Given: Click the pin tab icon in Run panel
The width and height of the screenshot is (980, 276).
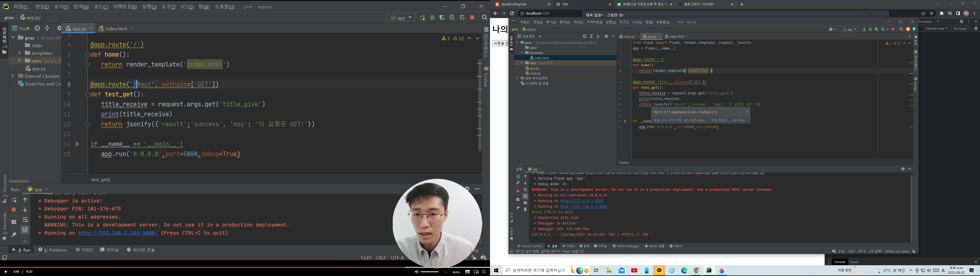Looking at the screenshot, I should [x=14, y=235].
